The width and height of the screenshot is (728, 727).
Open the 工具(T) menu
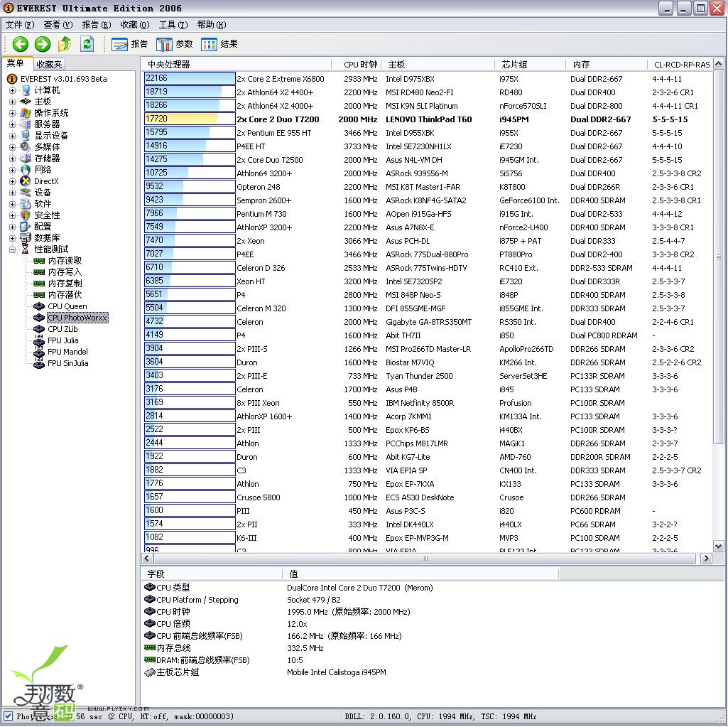[173, 25]
